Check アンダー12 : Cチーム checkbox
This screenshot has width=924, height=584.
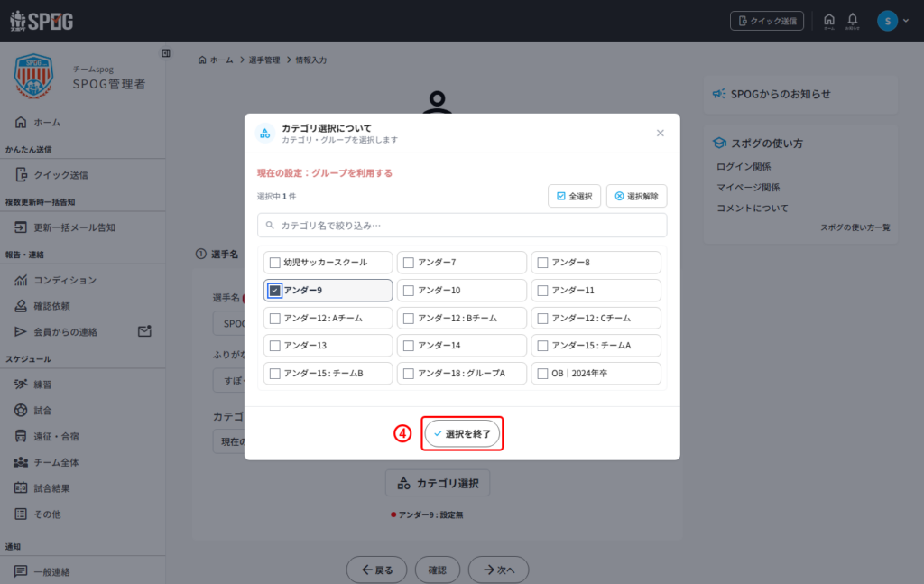point(542,319)
